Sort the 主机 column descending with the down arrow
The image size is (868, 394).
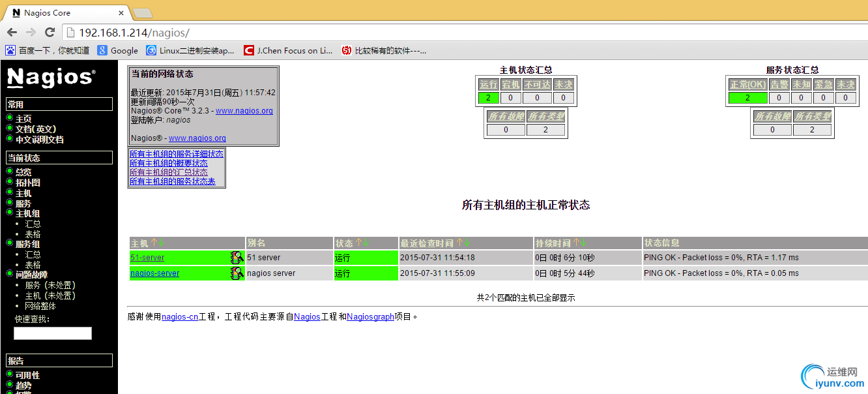coord(160,243)
